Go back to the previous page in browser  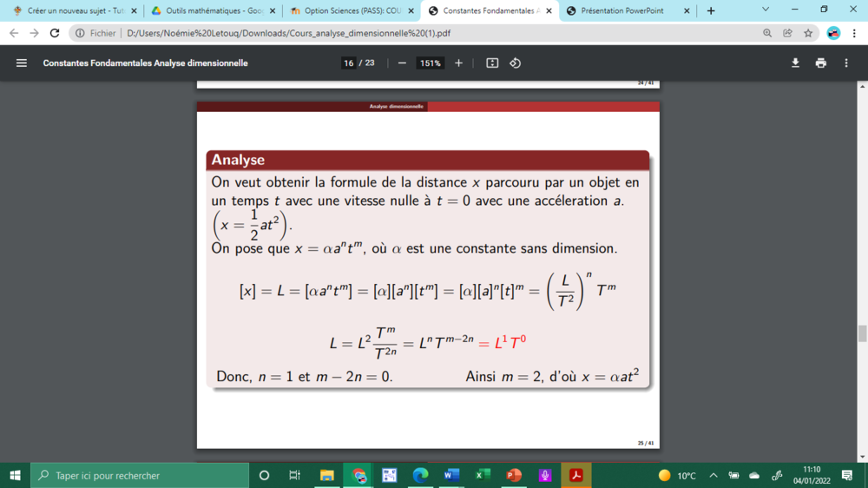[14, 33]
